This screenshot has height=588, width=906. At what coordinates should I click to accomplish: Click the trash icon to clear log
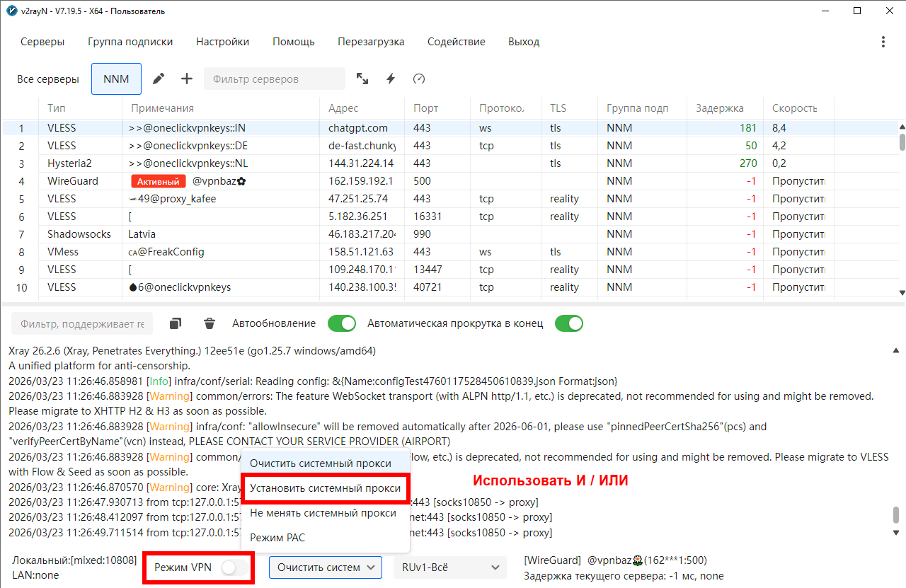pos(210,323)
